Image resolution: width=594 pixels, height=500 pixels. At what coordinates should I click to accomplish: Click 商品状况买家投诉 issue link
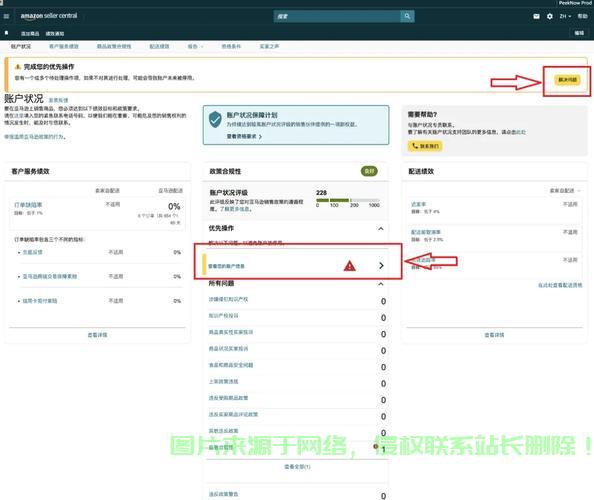click(228, 348)
